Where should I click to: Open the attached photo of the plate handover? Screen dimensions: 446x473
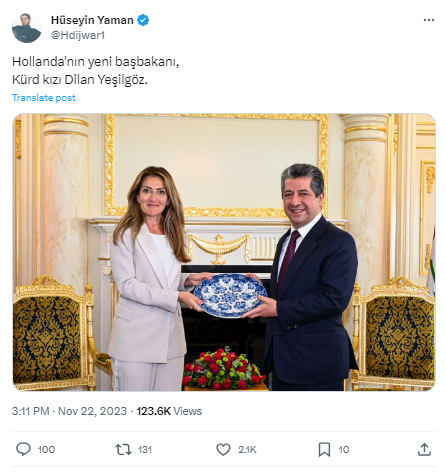pyautogui.click(x=224, y=252)
